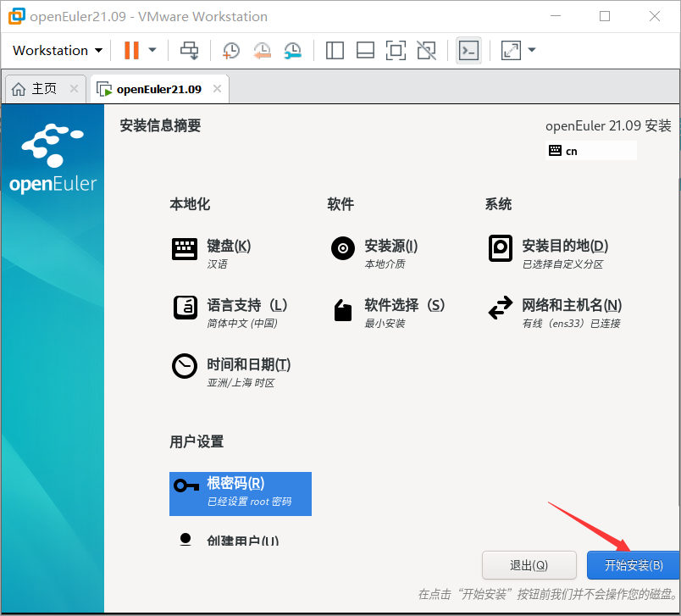Image resolution: width=681 pixels, height=616 pixels.
Task: Click the VMware Workstation title bar icon
Action: click(x=16, y=16)
